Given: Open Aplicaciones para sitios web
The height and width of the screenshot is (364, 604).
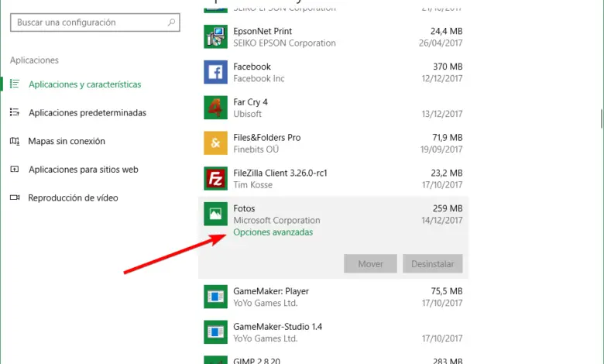Looking at the screenshot, I should coord(84,170).
